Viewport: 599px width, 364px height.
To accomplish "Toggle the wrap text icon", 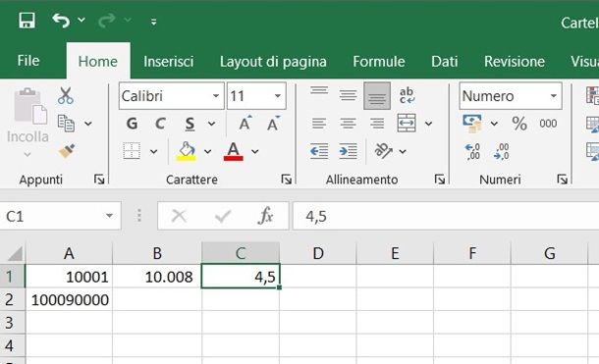I will 407,95.
